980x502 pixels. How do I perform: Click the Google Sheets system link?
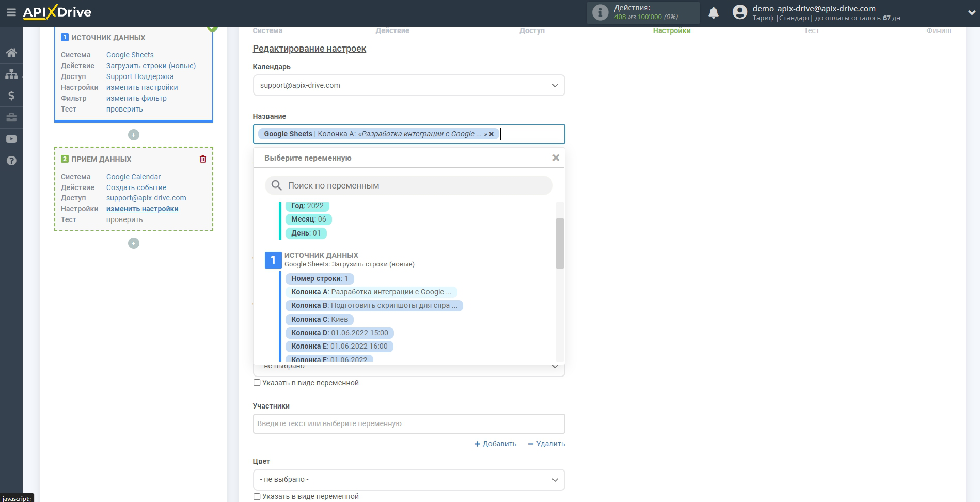click(x=130, y=55)
